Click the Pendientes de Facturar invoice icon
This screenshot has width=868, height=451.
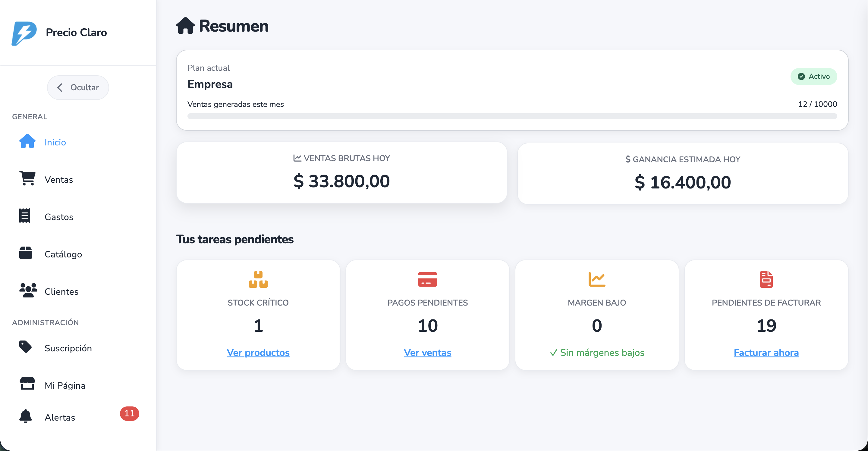766,279
